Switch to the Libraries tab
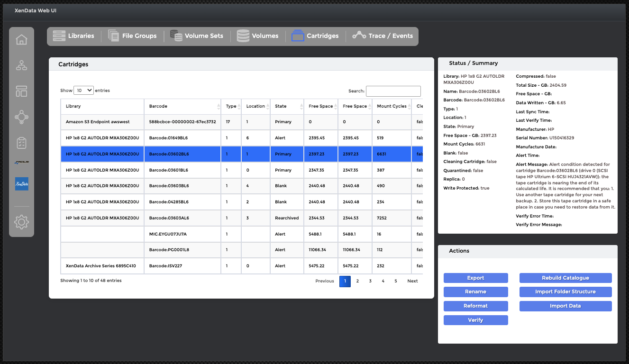629x364 pixels. pyautogui.click(x=73, y=36)
